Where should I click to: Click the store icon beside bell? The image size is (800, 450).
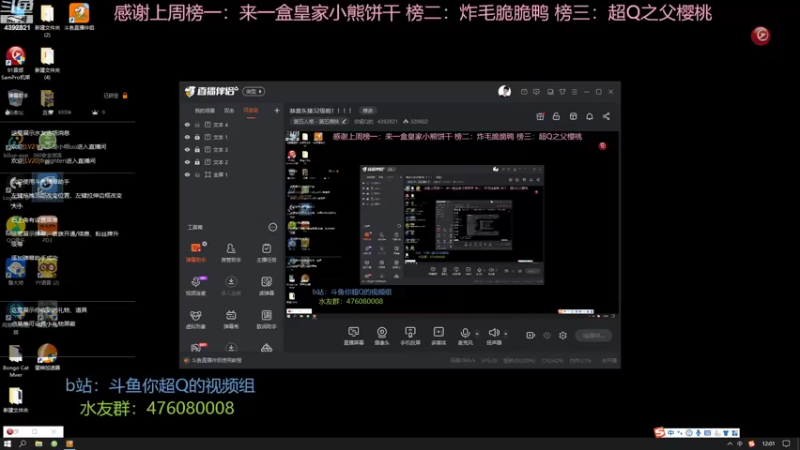[x=573, y=116]
